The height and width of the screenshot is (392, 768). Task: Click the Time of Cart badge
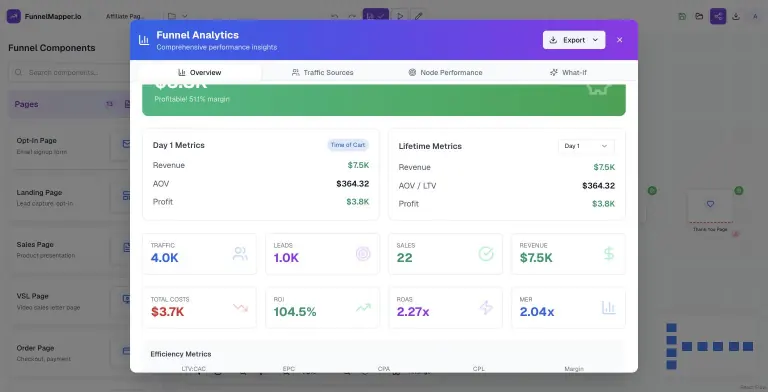[348, 145]
